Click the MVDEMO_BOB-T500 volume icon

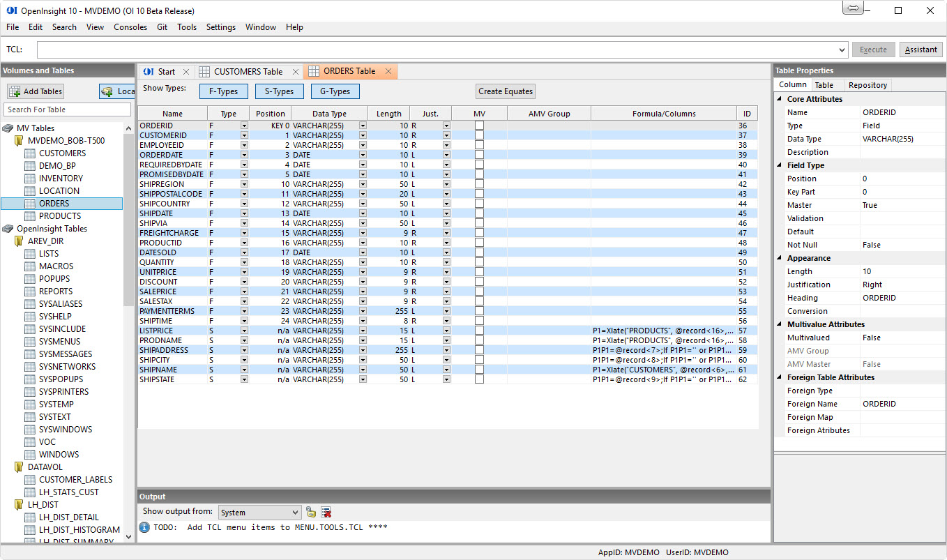20,141
